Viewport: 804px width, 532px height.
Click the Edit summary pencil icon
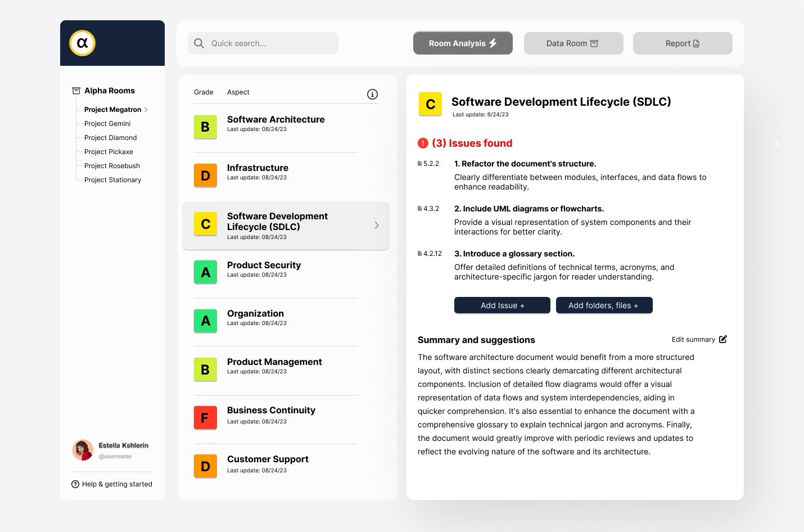[x=723, y=339]
